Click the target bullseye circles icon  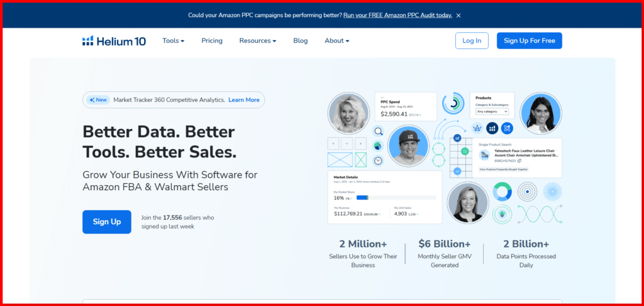[x=528, y=191]
